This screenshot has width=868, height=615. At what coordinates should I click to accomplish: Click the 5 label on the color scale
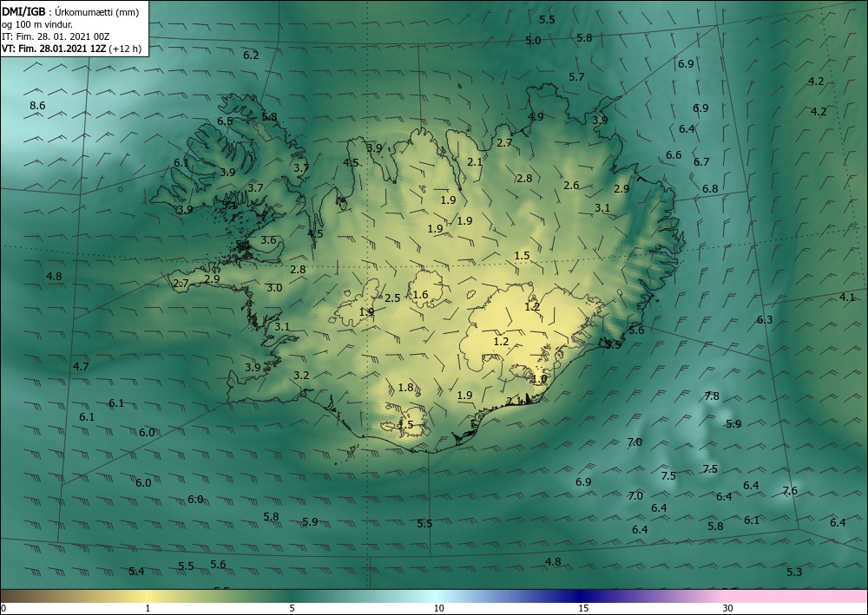[292, 609]
